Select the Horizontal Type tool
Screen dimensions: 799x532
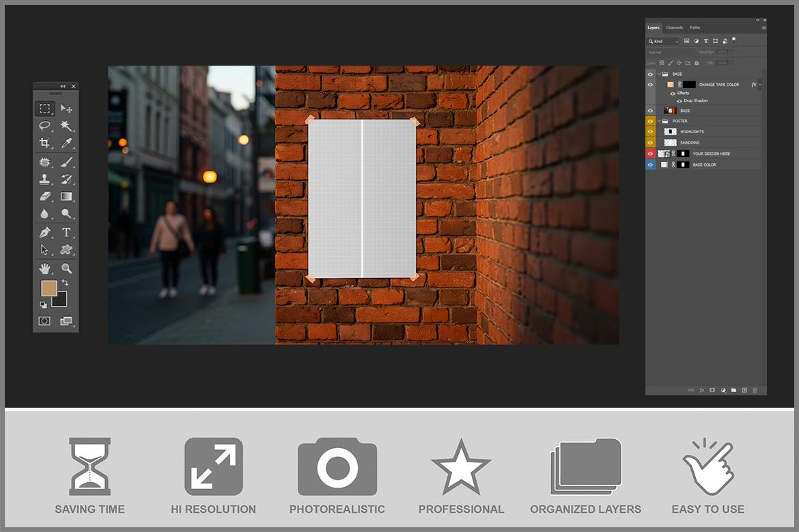point(66,232)
